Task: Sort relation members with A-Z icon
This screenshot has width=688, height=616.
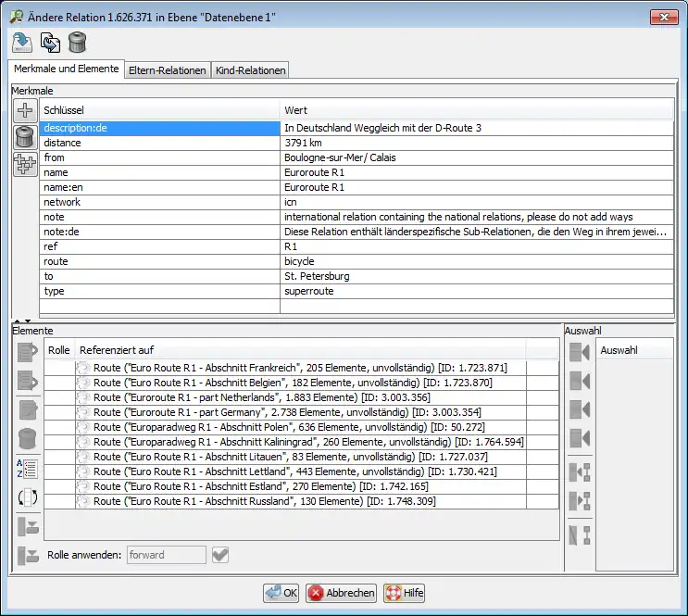Action: click(27, 468)
